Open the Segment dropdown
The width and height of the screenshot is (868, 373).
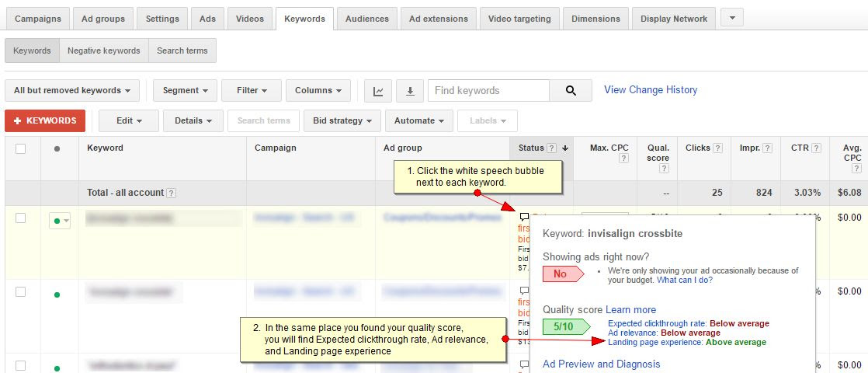coord(185,91)
